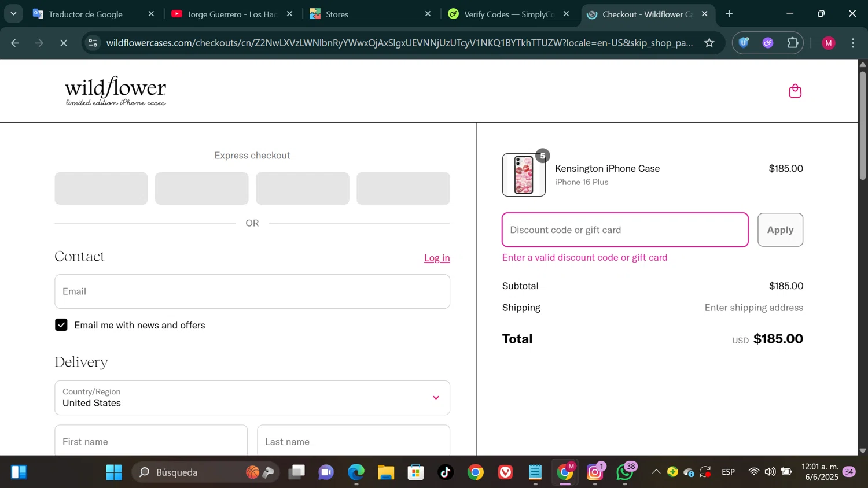
Task: Close the Verify Codes tab
Action: coord(566,14)
